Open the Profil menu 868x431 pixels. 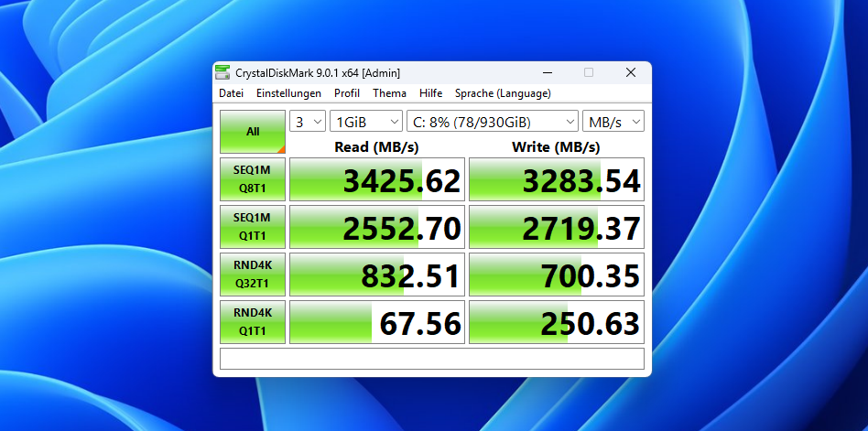coord(347,93)
